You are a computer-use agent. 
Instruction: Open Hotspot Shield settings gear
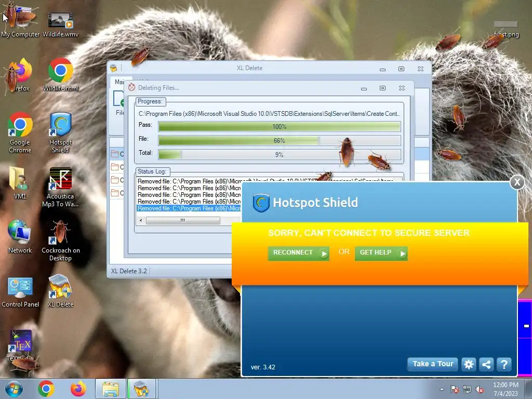[x=469, y=364]
